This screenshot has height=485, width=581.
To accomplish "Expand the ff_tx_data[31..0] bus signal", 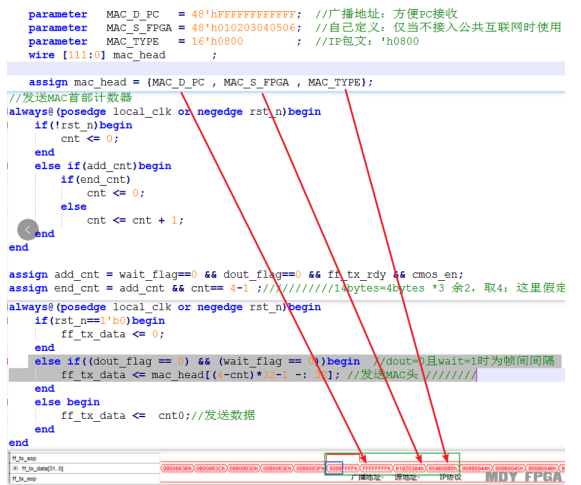I will 15,469.
